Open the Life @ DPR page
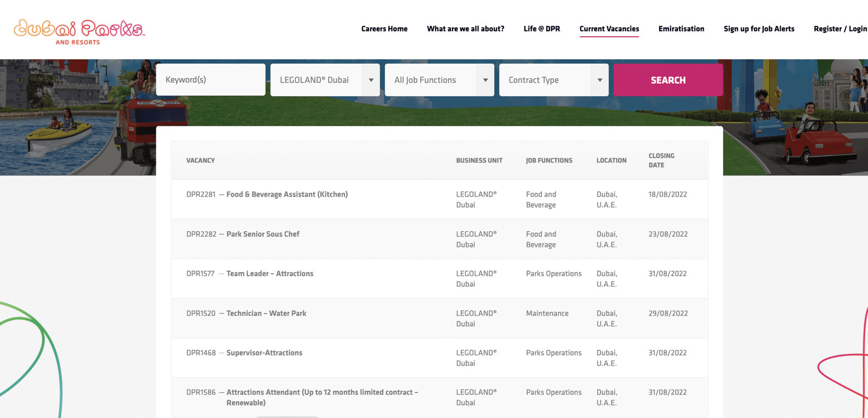Image resolution: width=868 pixels, height=418 pixels. coord(541,29)
